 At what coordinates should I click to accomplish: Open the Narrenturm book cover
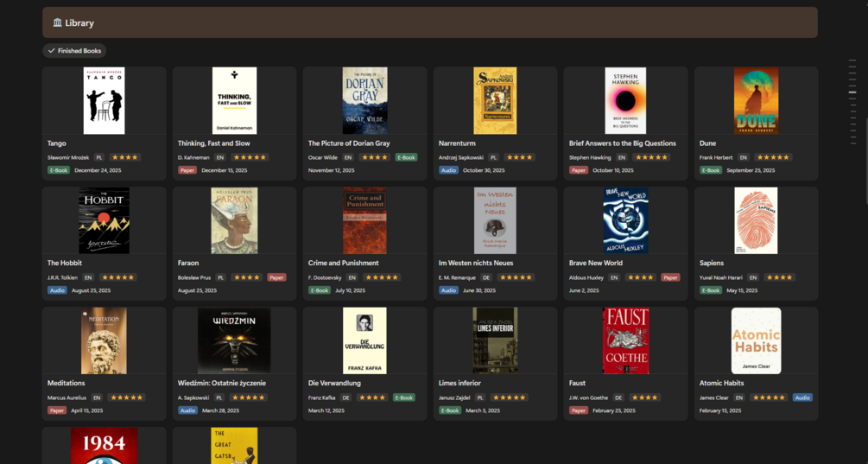(496, 101)
